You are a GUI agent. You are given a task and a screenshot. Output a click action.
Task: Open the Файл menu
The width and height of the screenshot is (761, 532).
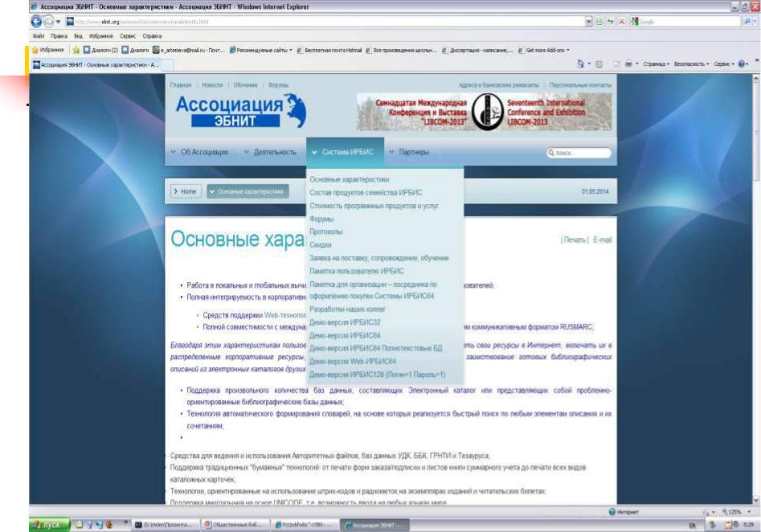[x=38, y=36]
